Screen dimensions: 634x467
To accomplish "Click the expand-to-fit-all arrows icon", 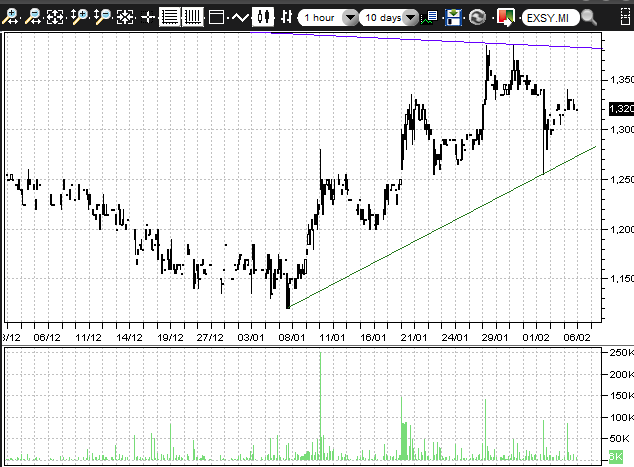I will [55, 17].
